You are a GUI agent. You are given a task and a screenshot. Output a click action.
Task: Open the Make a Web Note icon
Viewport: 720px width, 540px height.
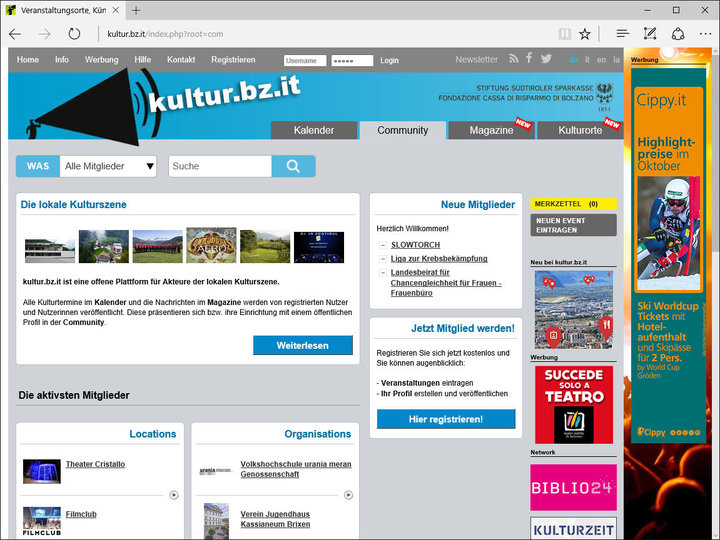[x=650, y=34]
